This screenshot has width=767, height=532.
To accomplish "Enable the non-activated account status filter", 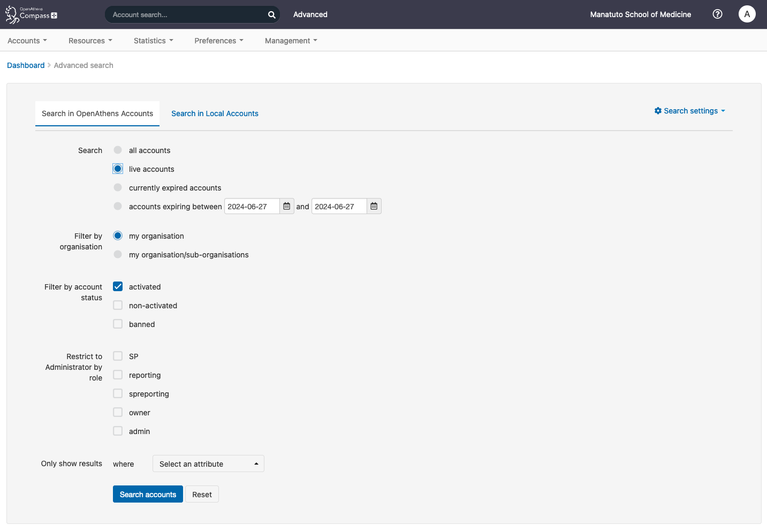I will [117, 305].
